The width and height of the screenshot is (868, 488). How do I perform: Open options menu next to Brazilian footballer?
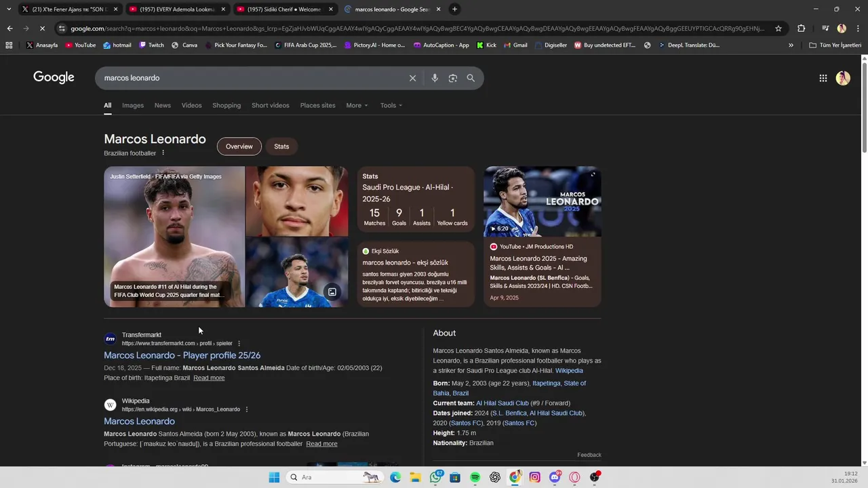click(x=163, y=153)
